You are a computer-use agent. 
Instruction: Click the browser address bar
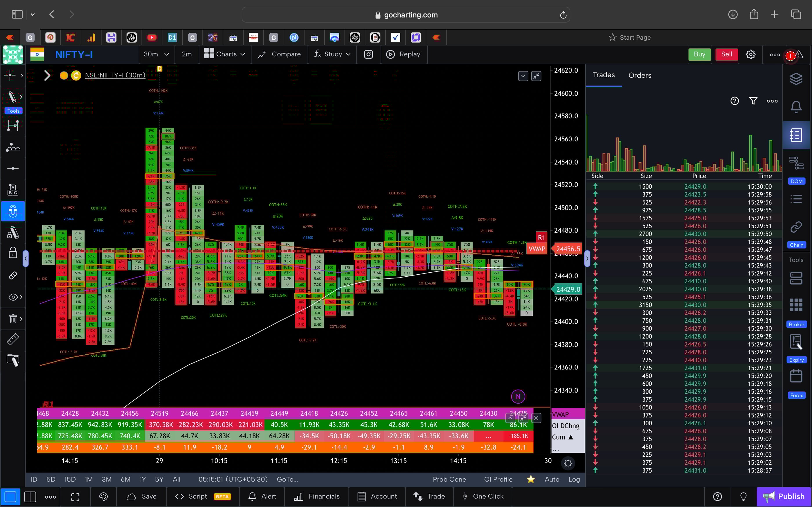[x=406, y=14]
